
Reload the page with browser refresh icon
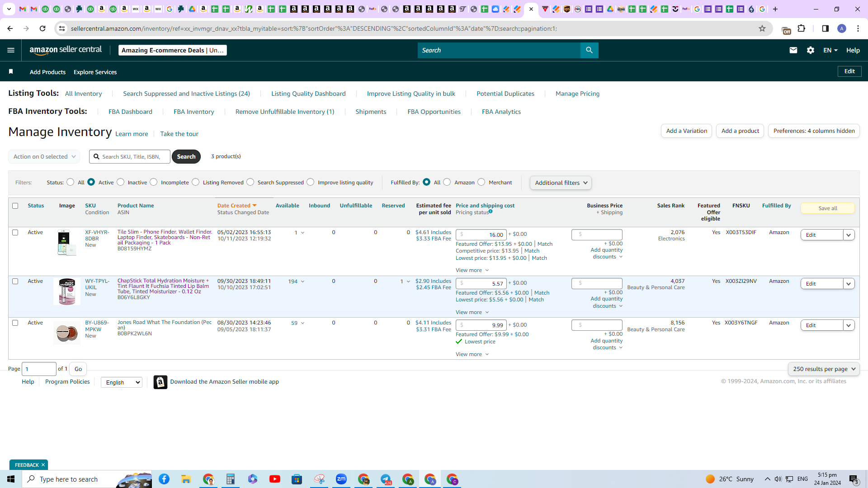point(42,28)
